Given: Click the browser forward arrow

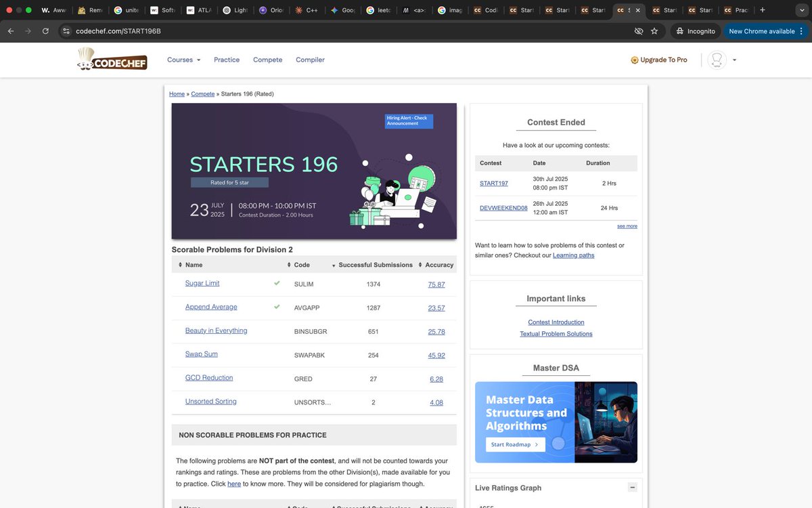Looking at the screenshot, I should (x=28, y=31).
